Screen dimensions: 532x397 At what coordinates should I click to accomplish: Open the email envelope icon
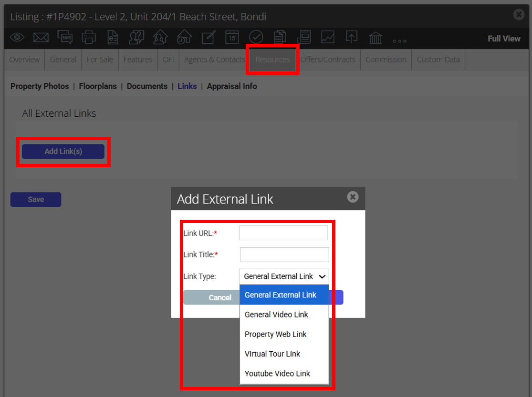coord(41,37)
